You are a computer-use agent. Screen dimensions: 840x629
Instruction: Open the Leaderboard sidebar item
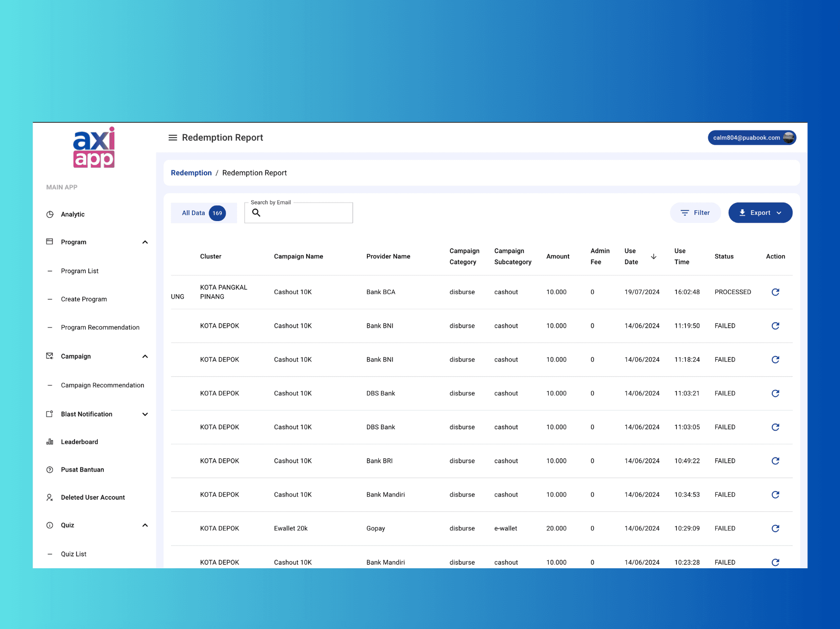click(79, 442)
